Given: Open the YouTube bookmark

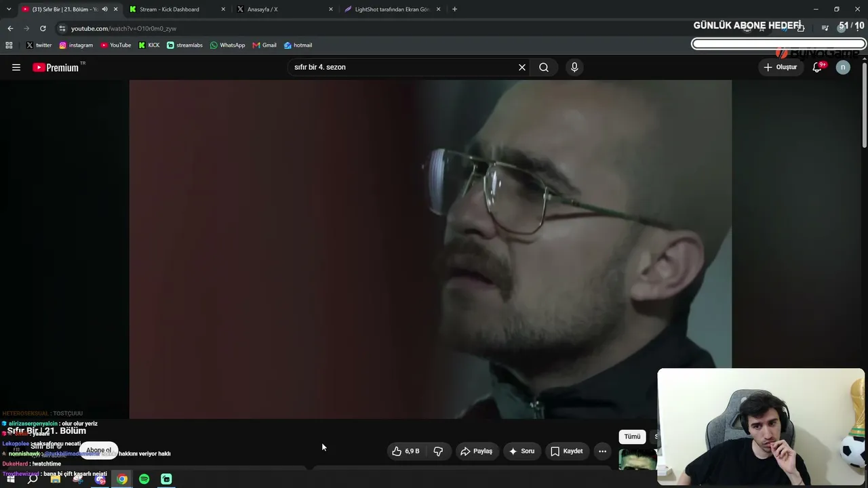Looking at the screenshot, I should (x=116, y=45).
